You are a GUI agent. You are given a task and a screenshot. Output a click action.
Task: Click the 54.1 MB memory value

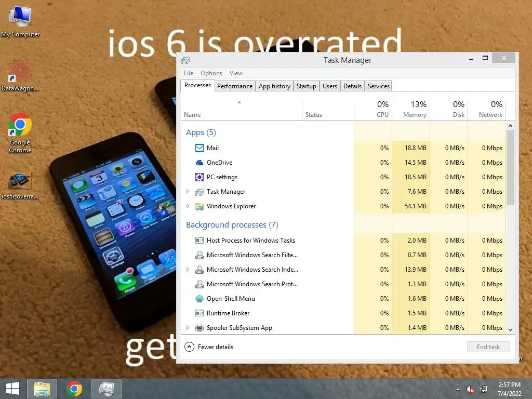click(x=415, y=206)
